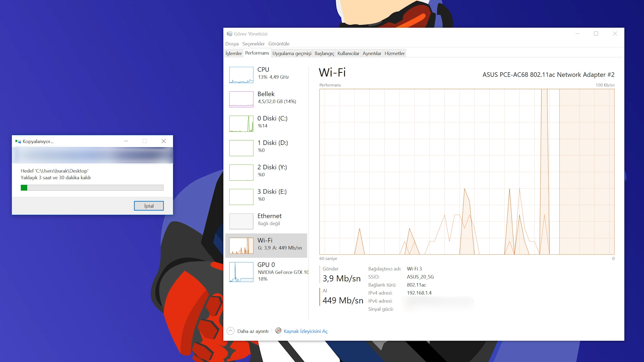Select the GPU 0 graph thumbnail
Image resolution: width=644 pixels, height=362 pixels.
[x=241, y=272]
